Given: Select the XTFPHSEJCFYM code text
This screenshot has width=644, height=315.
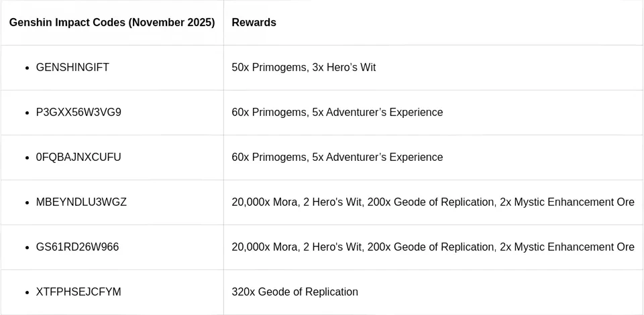Looking at the screenshot, I should tap(78, 292).
